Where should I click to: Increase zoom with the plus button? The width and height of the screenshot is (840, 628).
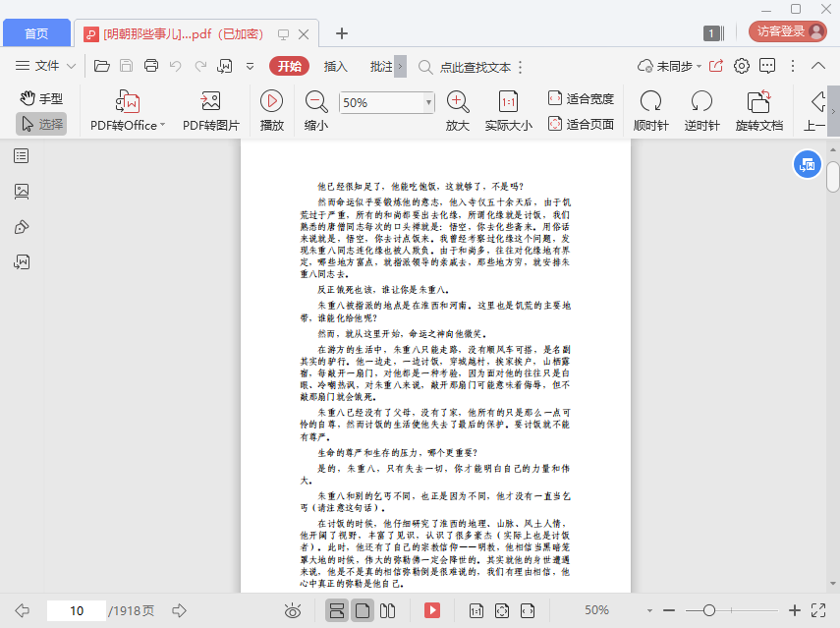[795, 610]
